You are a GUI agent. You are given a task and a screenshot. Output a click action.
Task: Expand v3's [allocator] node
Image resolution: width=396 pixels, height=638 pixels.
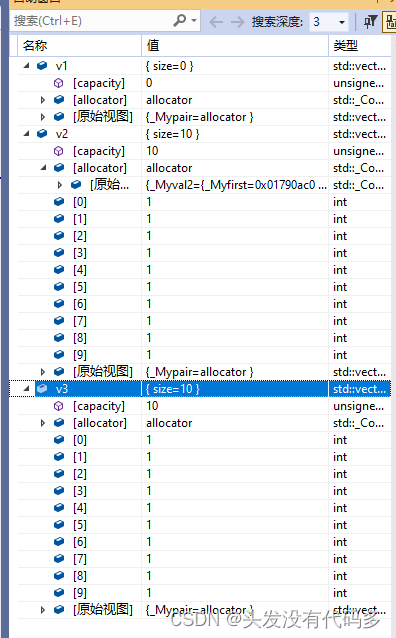(x=43, y=423)
